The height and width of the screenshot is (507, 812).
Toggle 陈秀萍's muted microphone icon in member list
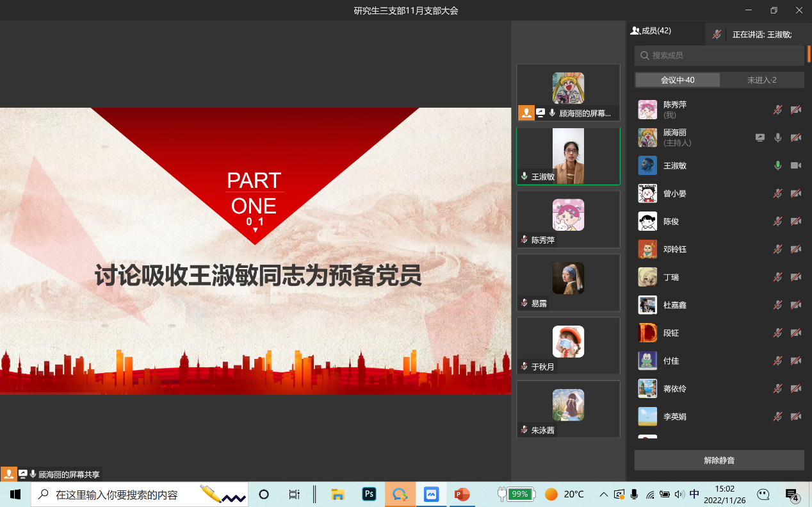(777, 110)
